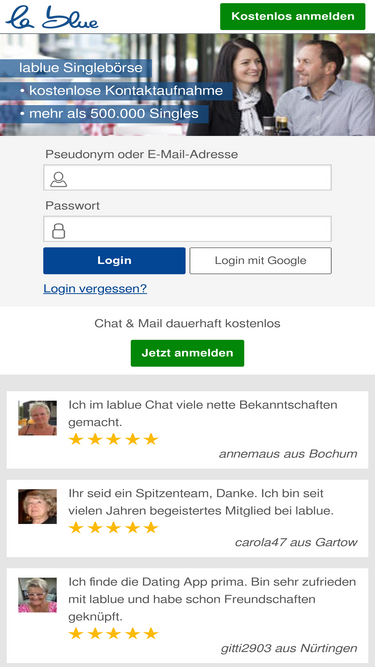Viewport: 375px width, 667px height.
Task: Open annemaus profile photo thumbnail
Action: tap(37, 418)
